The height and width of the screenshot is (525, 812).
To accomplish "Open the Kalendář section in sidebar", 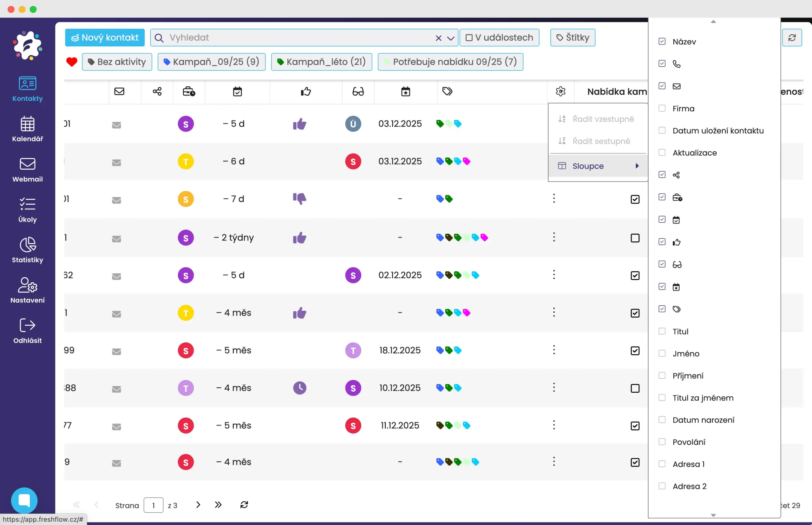I will 27,129.
